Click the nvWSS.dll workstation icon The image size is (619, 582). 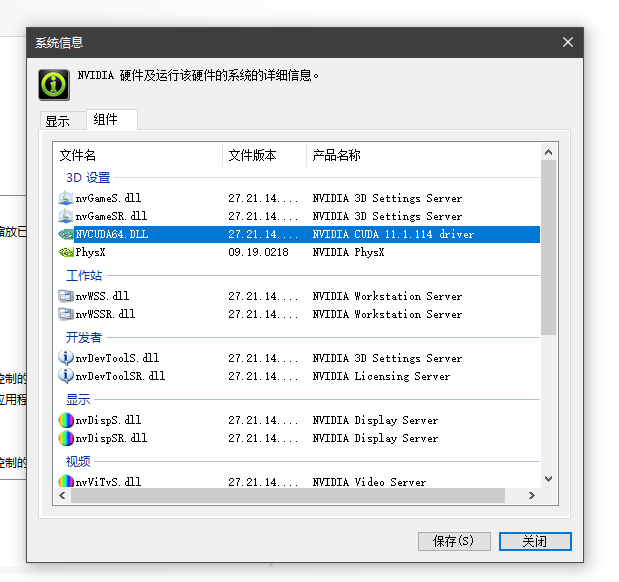(x=66, y=296)
